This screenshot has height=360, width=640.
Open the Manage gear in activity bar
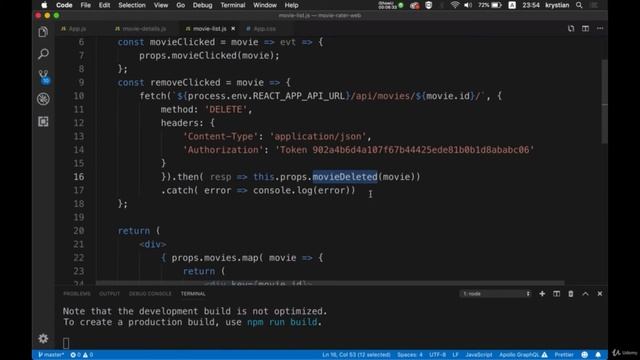pos(43,338)
